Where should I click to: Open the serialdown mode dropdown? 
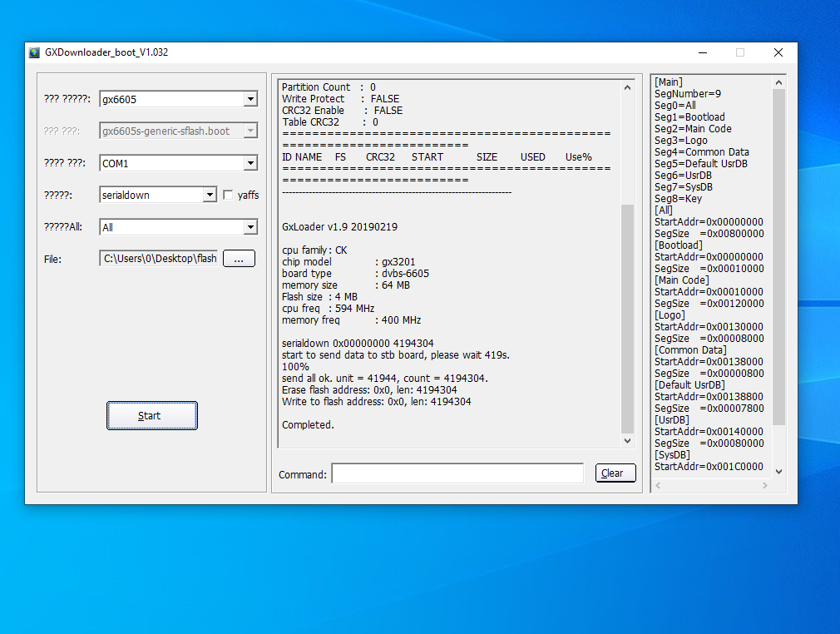210,195
